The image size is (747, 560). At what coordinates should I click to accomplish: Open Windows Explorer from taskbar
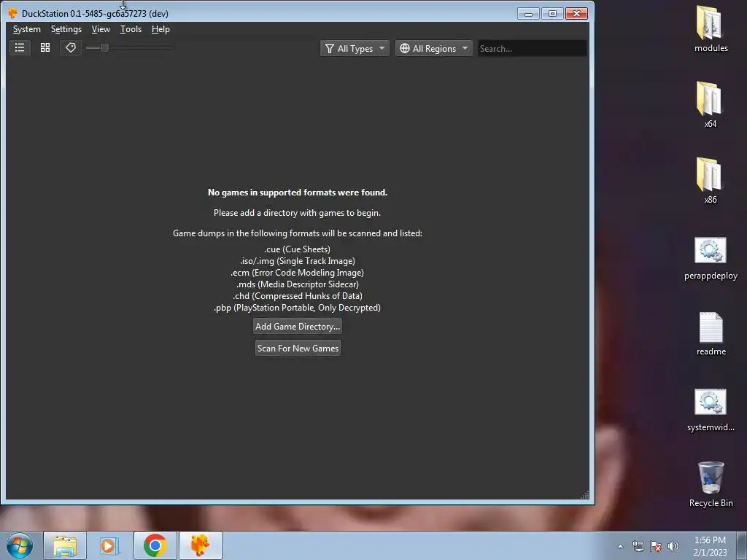[x=65, y=545]
